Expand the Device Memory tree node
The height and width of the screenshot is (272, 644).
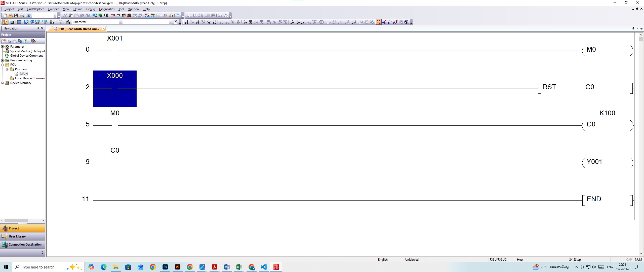point(3,83)
